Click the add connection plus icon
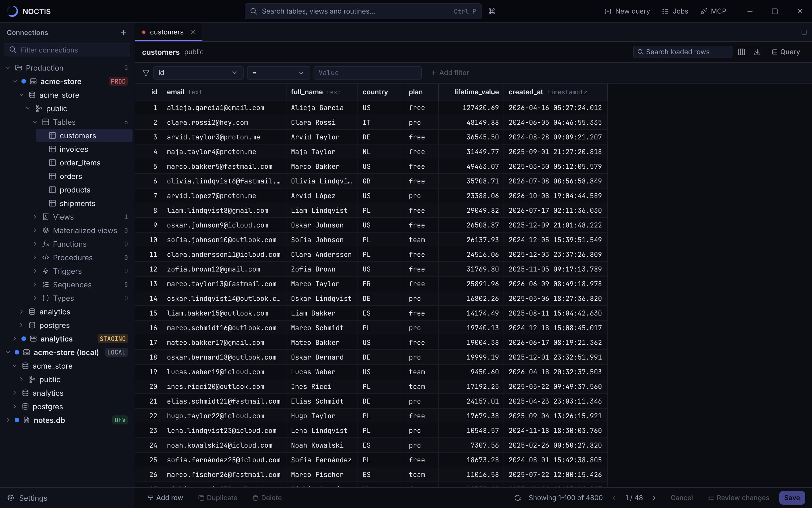 pyautogui.click(x=123, y=32)
